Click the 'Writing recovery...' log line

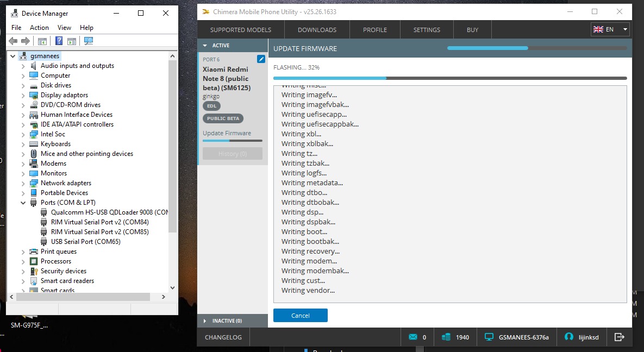click(310, 252)
